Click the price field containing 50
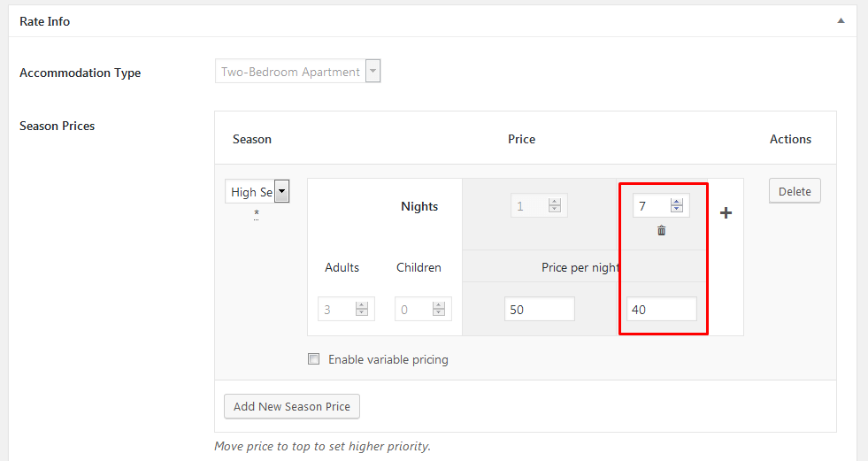This screenshot has width=868, height=461. click(539, 309)
